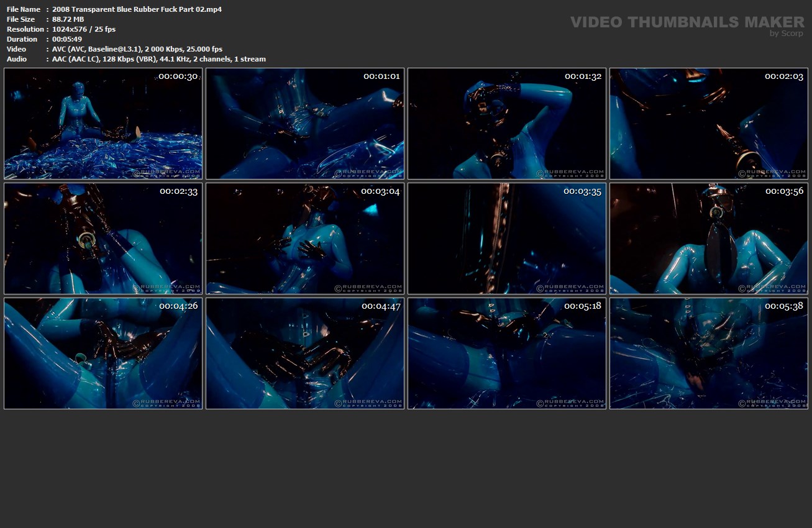Viewport: 812px width, 528px height.
Task: Select the 00:03:04 frame thumbnail
Action: 305,239
